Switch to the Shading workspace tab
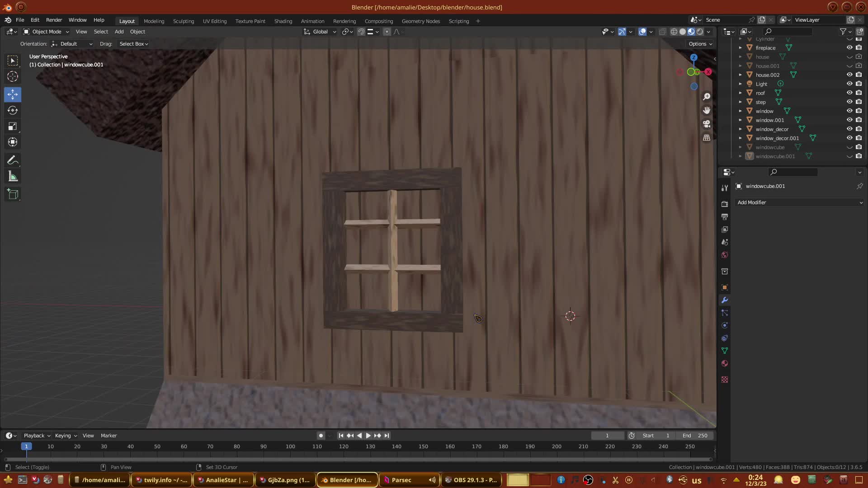Image resolution: width=868 pixels, height=488 pixels. (x=283, y=21)
